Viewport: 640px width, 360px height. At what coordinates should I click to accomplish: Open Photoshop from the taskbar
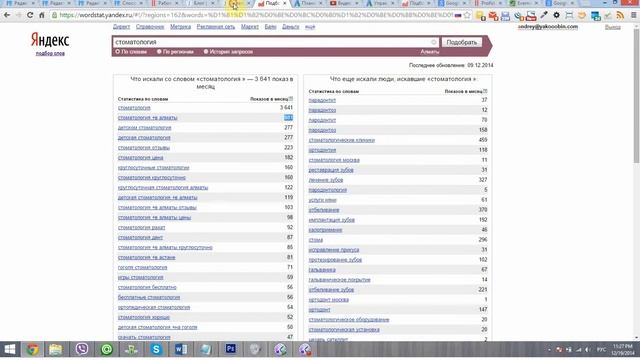pos(231,349)
